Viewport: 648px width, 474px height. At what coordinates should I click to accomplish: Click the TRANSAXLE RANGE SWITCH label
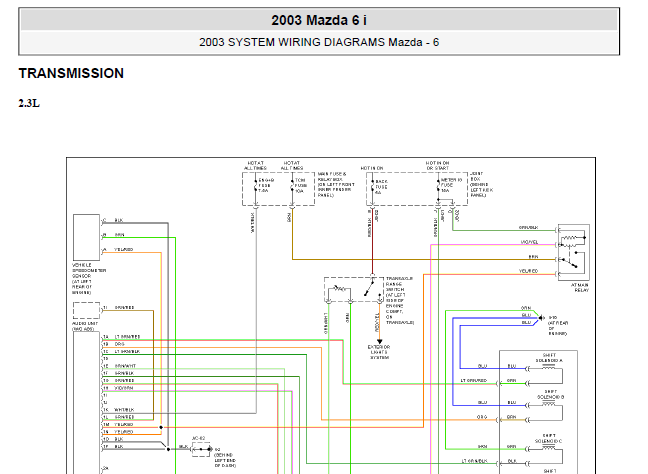399,300
